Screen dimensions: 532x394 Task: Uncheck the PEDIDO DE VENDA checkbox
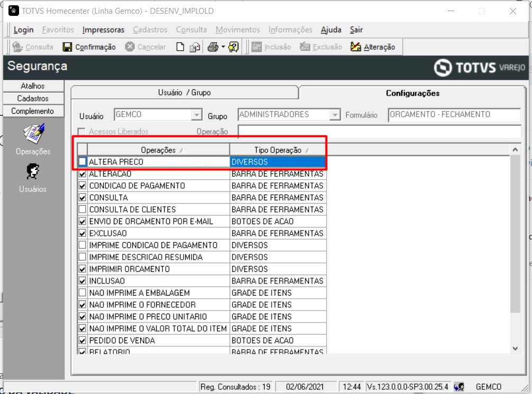[x=82, y=341]
